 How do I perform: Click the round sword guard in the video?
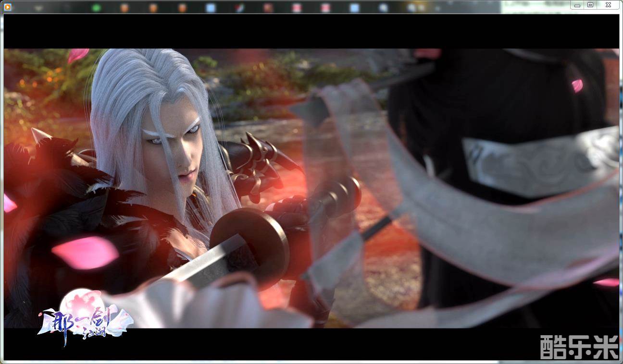(x=250, y=240)
